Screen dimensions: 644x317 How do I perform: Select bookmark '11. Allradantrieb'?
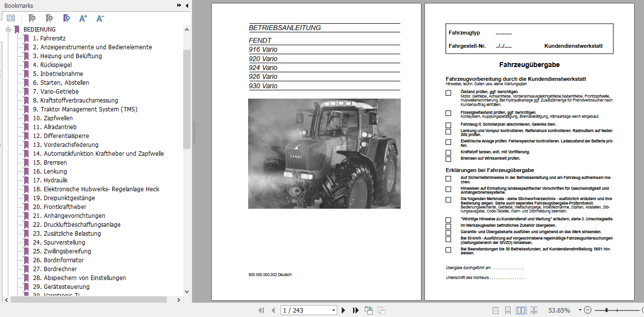[x=55, y=127]
